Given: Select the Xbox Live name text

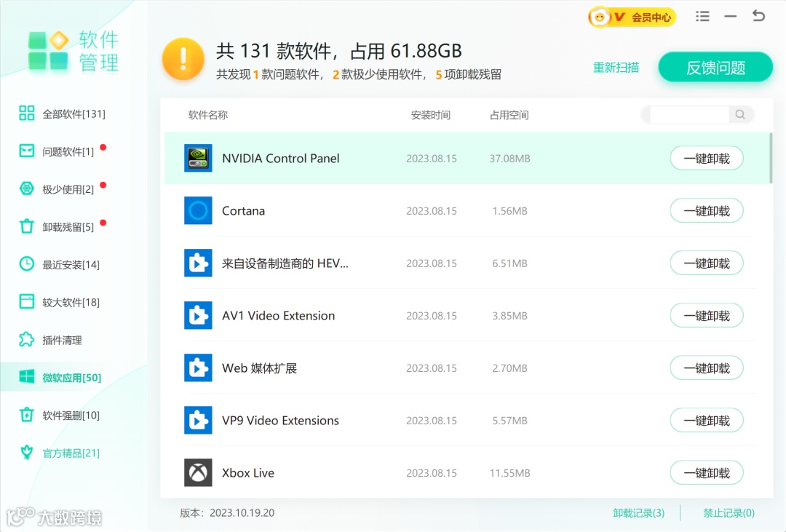Looking at the screenshot, I should click(248, 473).
